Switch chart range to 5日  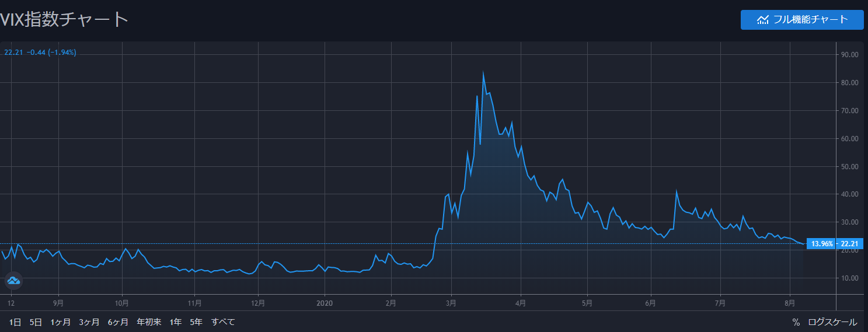tap(36, 322)
